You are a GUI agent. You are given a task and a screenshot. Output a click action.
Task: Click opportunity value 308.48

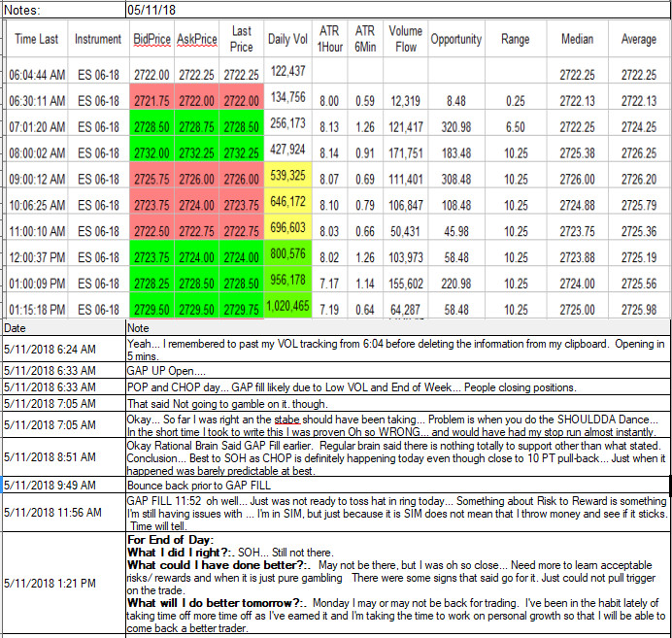tap(456, 180)
